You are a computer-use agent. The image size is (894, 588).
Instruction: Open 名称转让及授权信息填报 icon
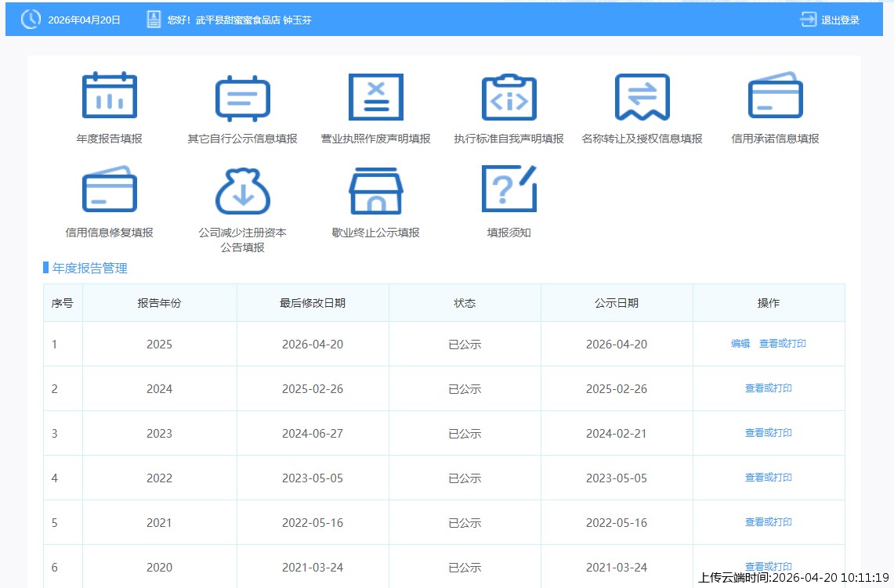[x=642, y=97]
